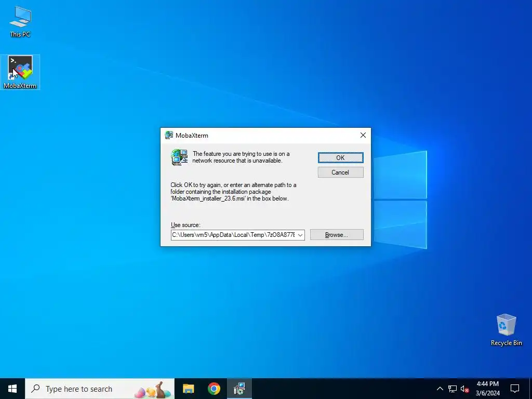Launch Google Chrome from the taskbar
Viewport: 532px width, 399px height.
[214, 389]
